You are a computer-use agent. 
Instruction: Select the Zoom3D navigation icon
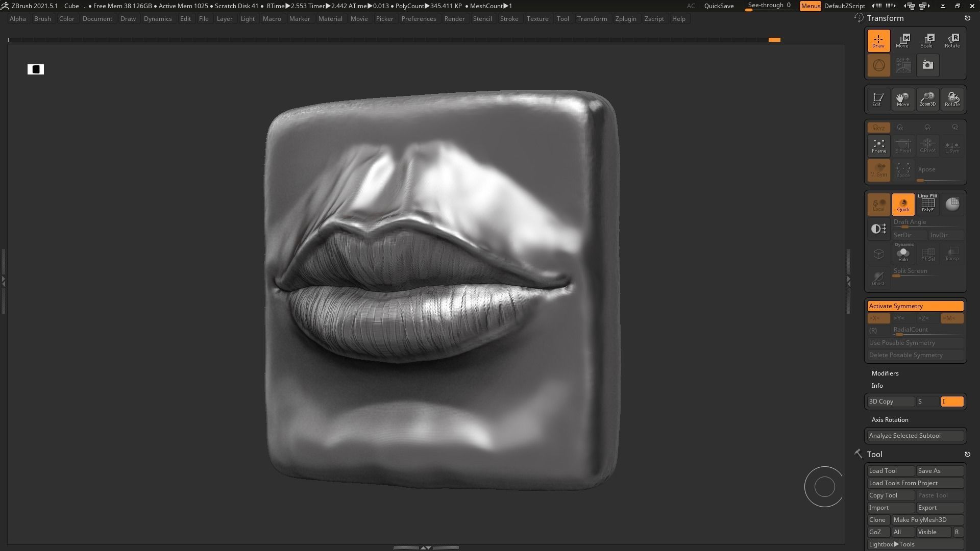point(927,99)
